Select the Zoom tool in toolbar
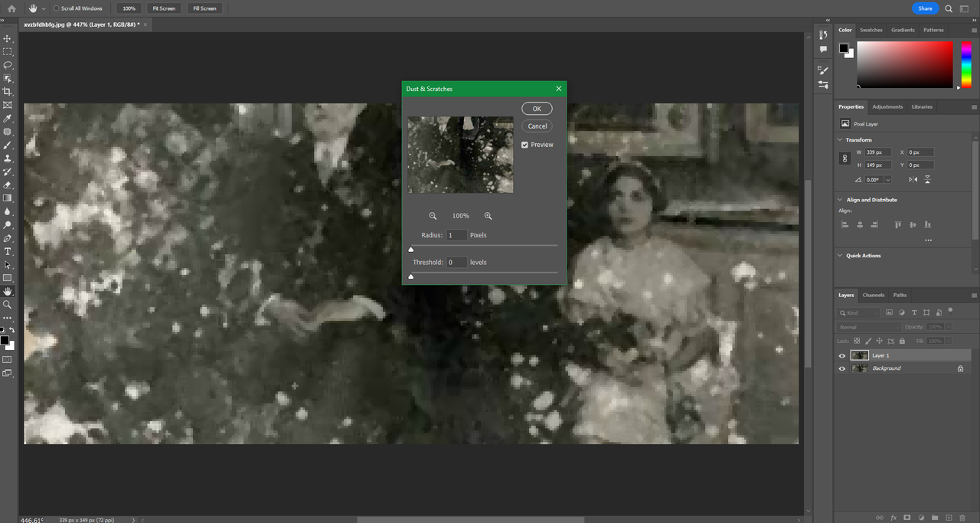Screen dimensions: 980x523 (8, 304)
